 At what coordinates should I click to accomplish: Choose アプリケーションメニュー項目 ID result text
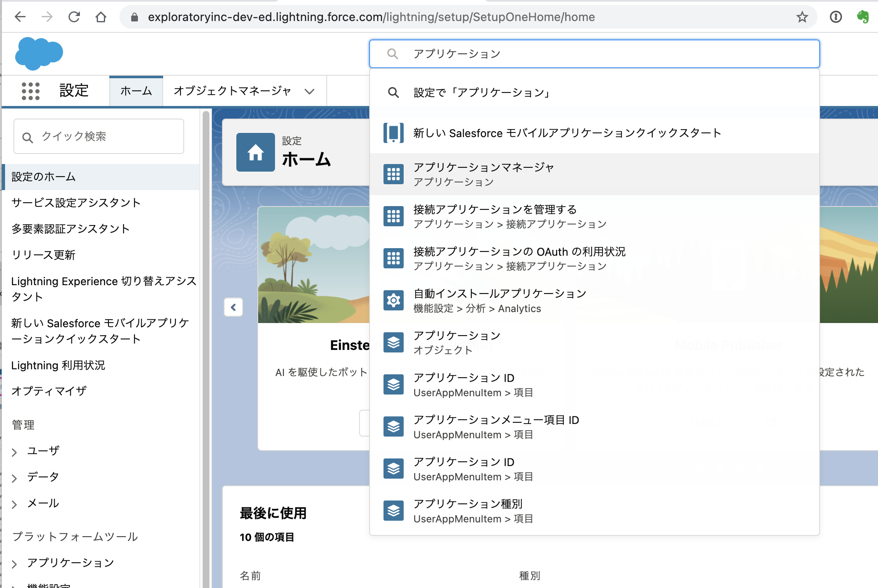point(496,420)
